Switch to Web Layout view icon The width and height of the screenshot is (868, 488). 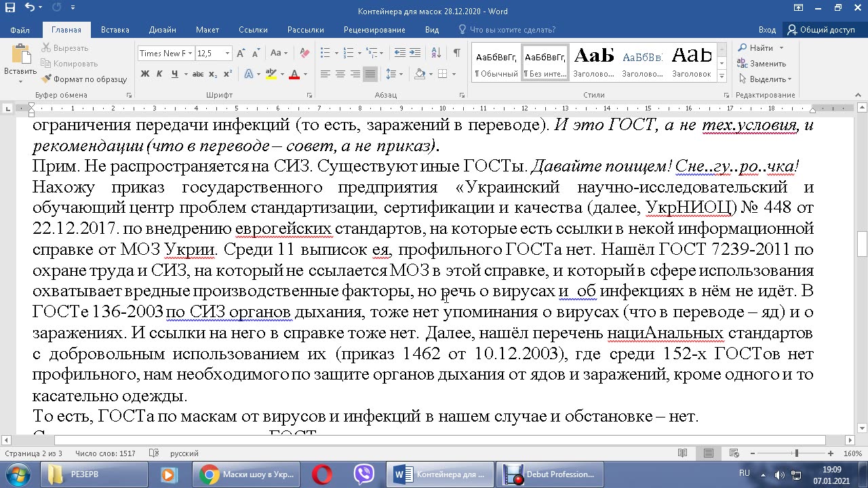(734, 453)
